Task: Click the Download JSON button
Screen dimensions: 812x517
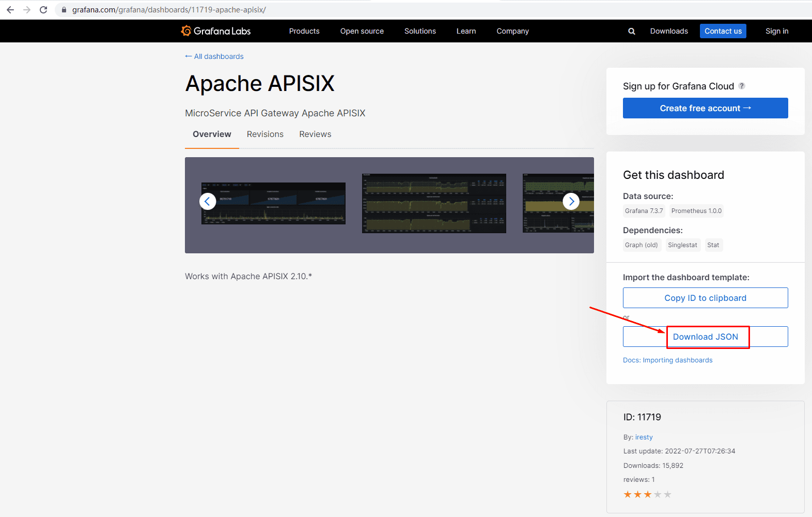Action: click(706, 337)
